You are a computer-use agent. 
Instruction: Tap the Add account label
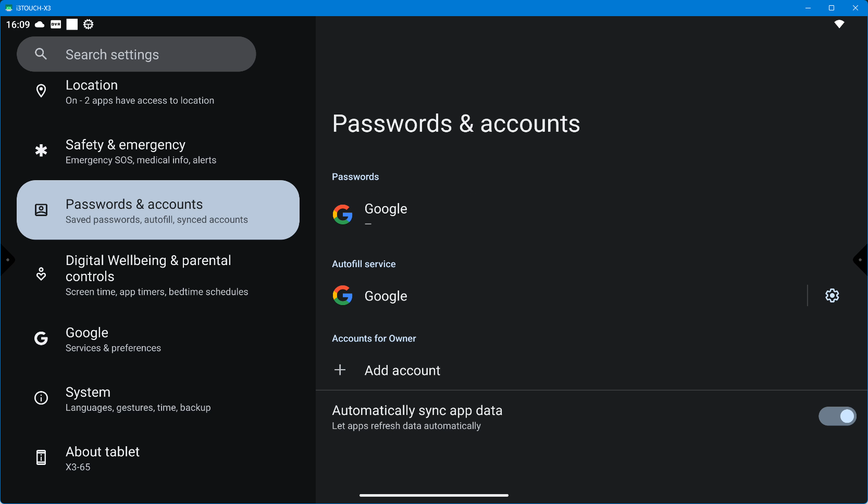tap(402, 371)
